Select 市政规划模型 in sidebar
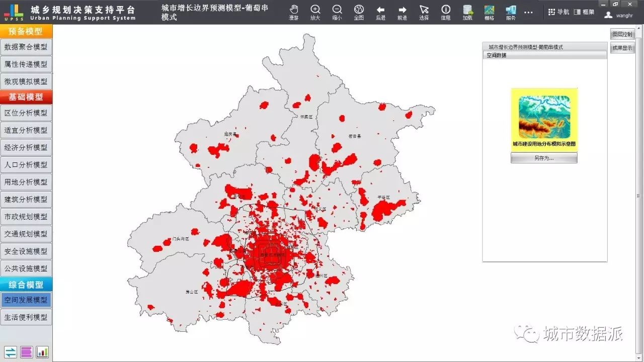Viewport: 644px width, 362px height. 26,217
